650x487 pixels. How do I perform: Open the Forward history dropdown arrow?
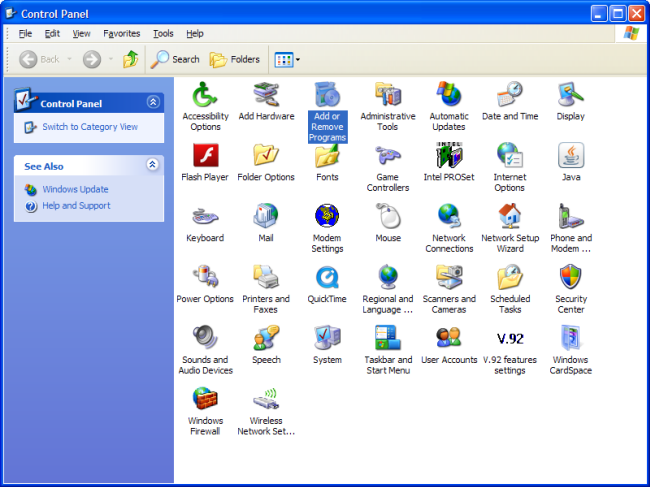tap(111, 59)
